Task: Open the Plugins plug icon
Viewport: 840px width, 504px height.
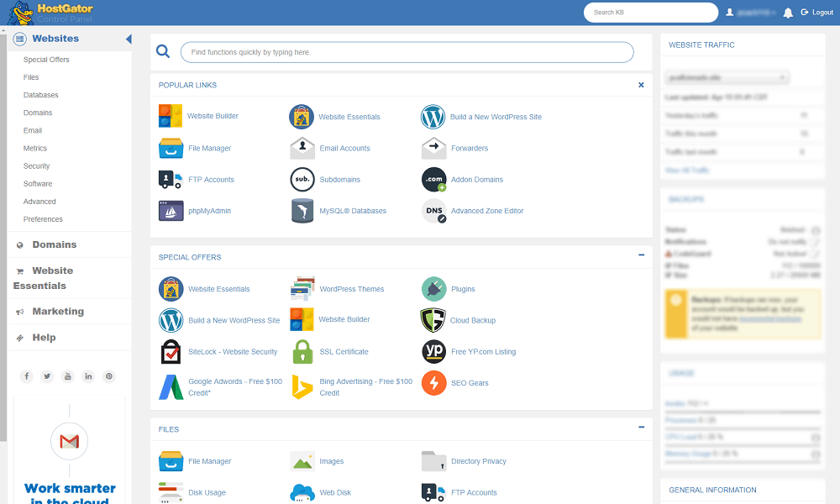Action: click(434, 289)
